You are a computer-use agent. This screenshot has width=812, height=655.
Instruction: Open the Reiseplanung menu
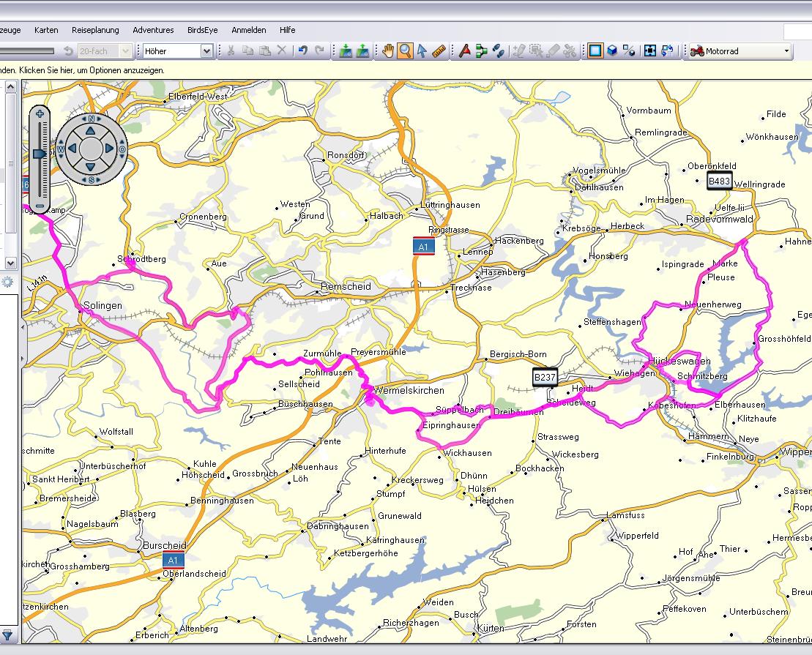point(95,30)
